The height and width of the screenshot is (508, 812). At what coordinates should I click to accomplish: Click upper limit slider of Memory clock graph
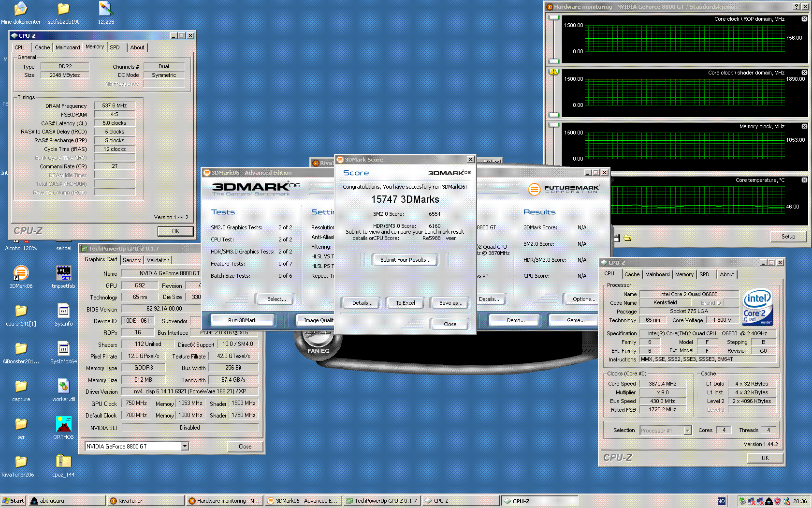click(x=554, y=125)
